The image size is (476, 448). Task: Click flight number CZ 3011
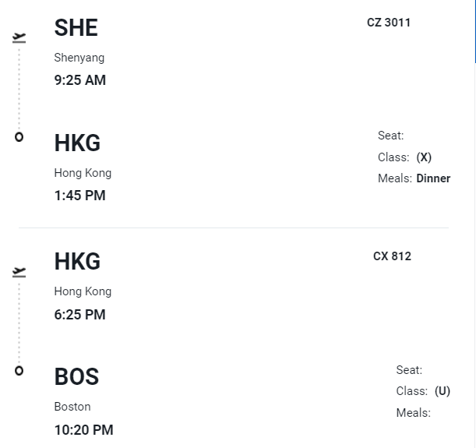pos(389,23)
